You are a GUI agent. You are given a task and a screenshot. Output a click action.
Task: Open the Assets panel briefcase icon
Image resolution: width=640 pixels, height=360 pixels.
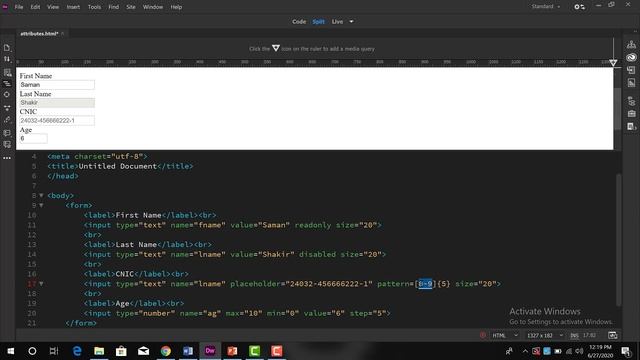tap(631, 113)
